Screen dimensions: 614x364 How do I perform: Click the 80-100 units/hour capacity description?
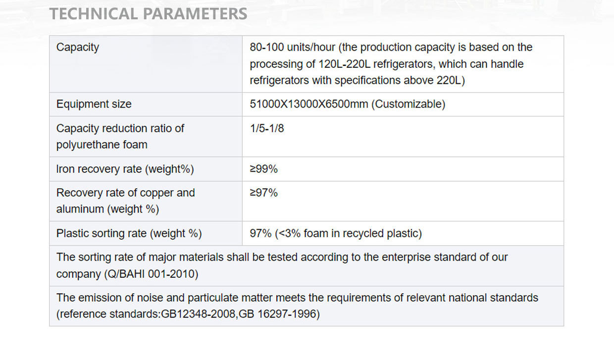(x=391, y=64)
